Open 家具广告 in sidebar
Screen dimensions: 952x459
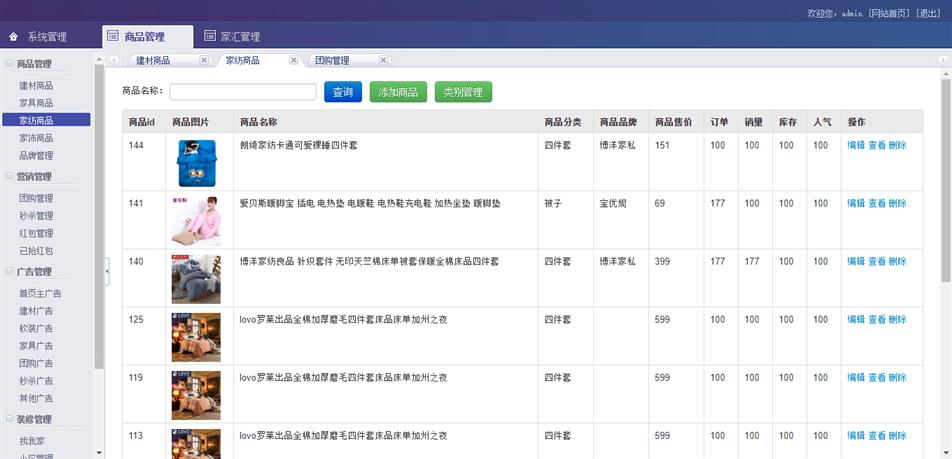point(36,345)
